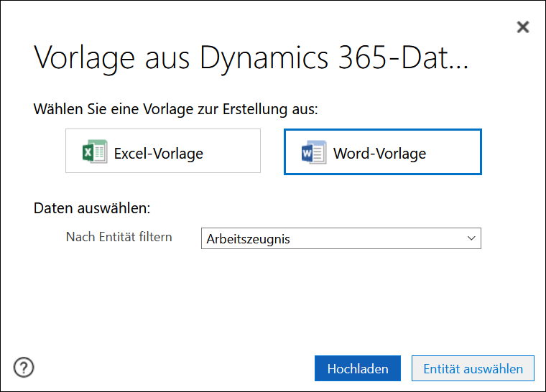
Task: Click the green Excel spreadsheet icon
Action: tap(95, 151)
